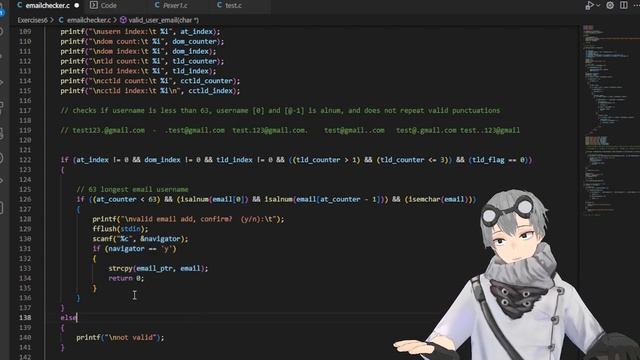Click "cctld_counter" on the line 114 printf
This screenshot has height=360, width=640.
point(206,81)
